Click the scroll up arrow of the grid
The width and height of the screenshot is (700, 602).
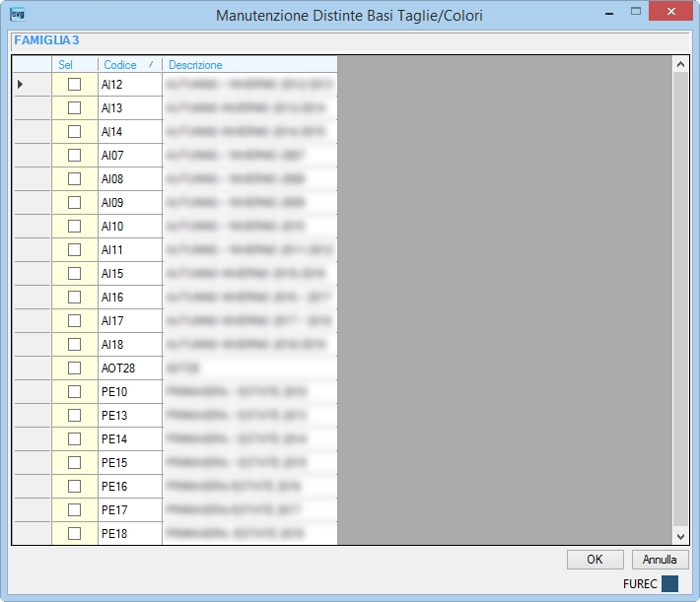pos(680,64)
